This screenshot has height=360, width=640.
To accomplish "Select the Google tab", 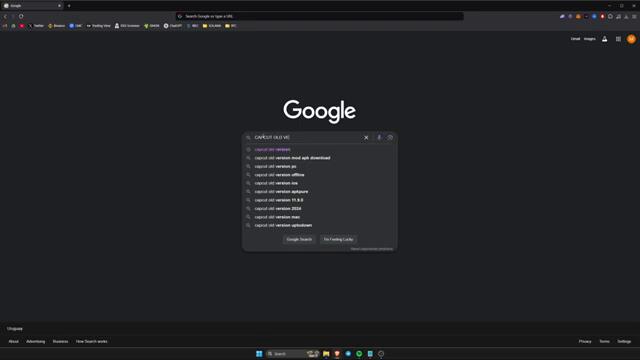I will (x=31, y=6).
